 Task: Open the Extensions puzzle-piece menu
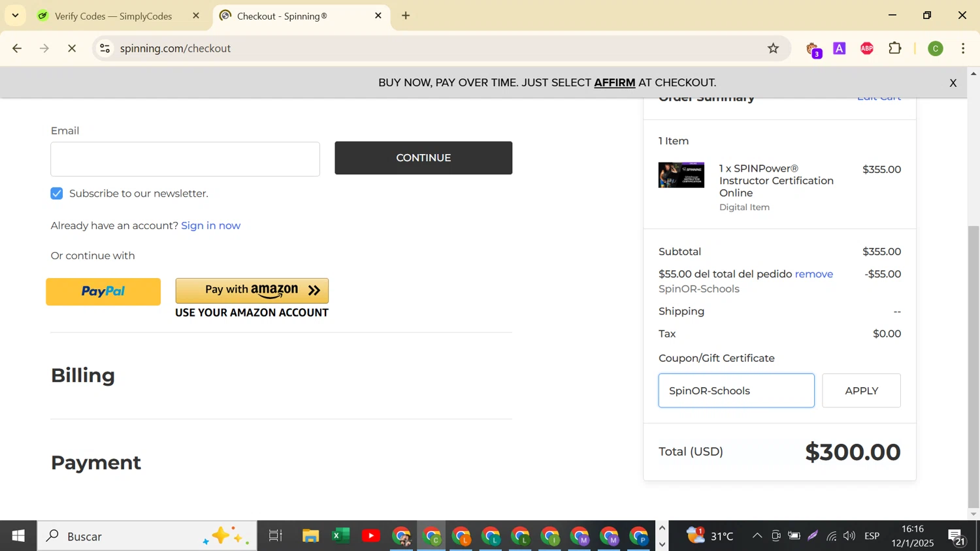[x=895, y=48]
